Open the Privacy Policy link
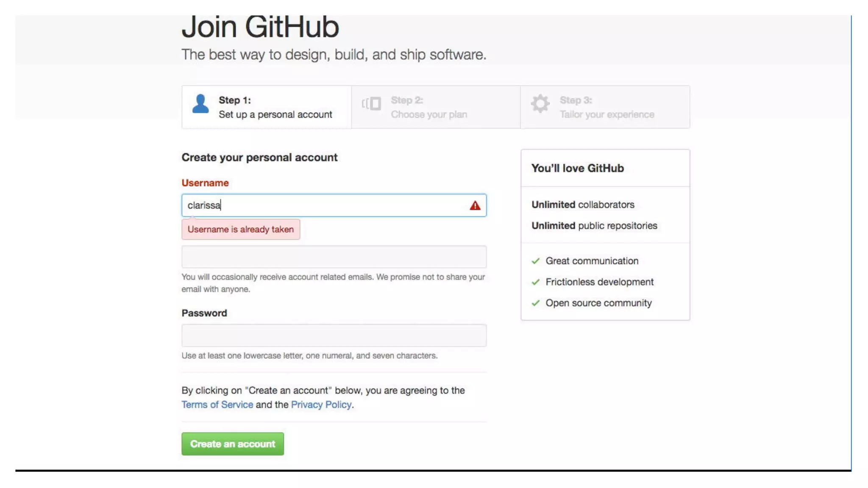 (321, 405)
